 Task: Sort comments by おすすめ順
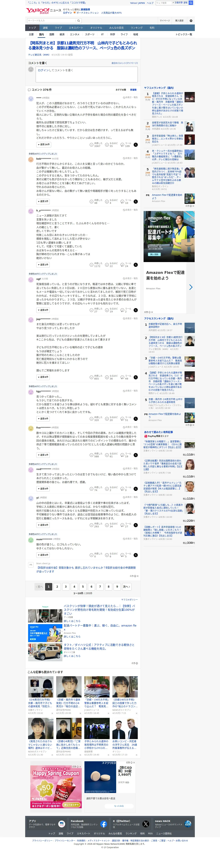tap(121, 90)
